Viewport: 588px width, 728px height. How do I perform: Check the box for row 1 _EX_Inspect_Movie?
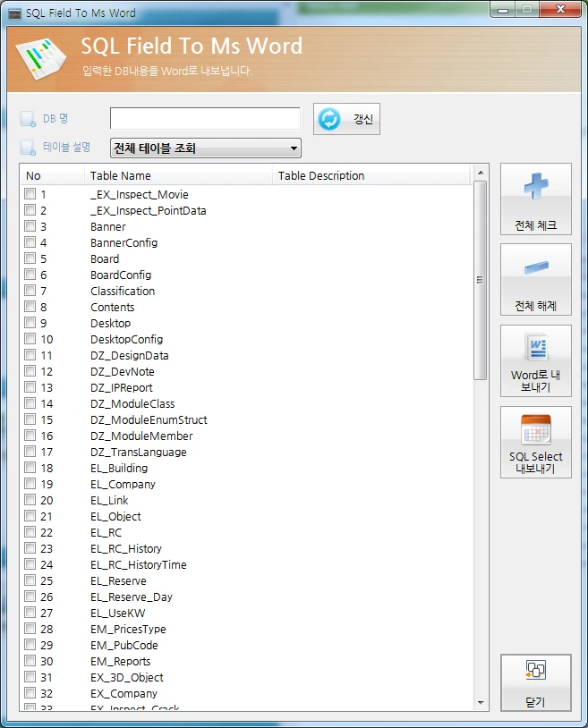point(30,193)
